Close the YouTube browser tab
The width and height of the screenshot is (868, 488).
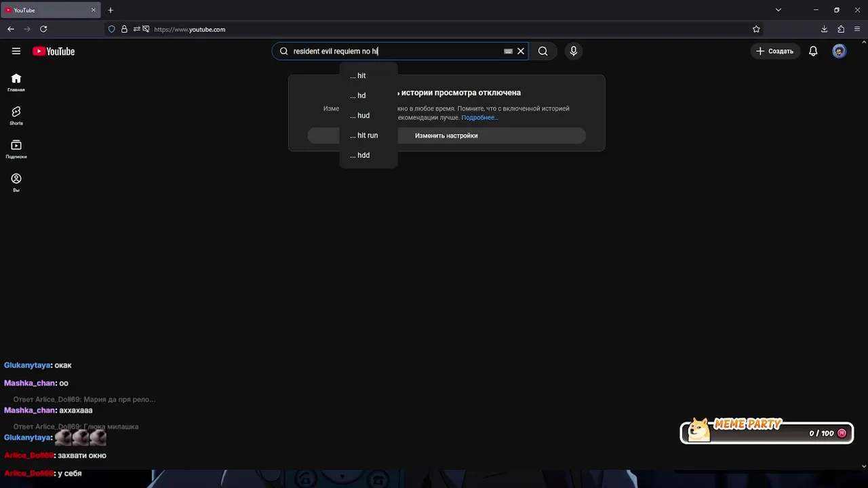point(94,10)
